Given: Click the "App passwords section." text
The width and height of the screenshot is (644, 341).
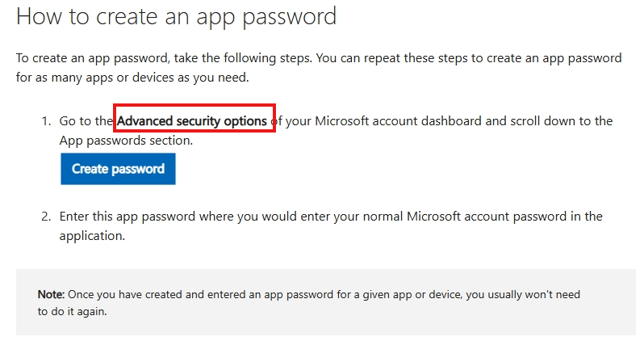Looking at the screenshot, I should 126,141.
